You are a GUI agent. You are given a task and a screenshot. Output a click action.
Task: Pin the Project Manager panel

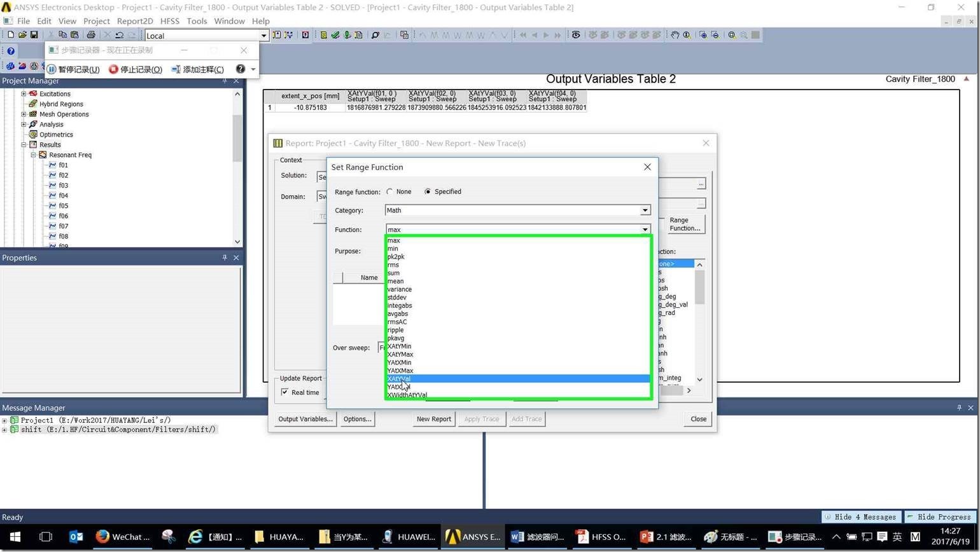[225, 81]
